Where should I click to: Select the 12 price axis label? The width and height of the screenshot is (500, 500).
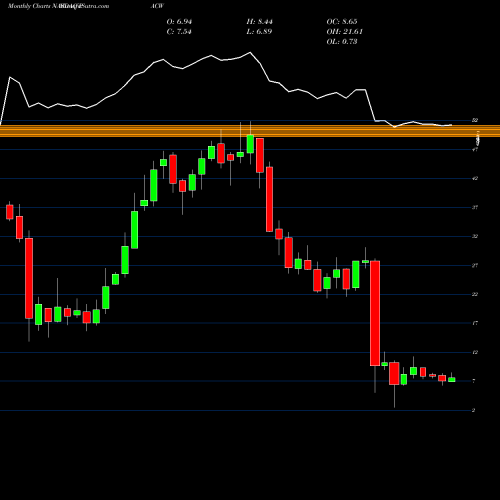475,352
